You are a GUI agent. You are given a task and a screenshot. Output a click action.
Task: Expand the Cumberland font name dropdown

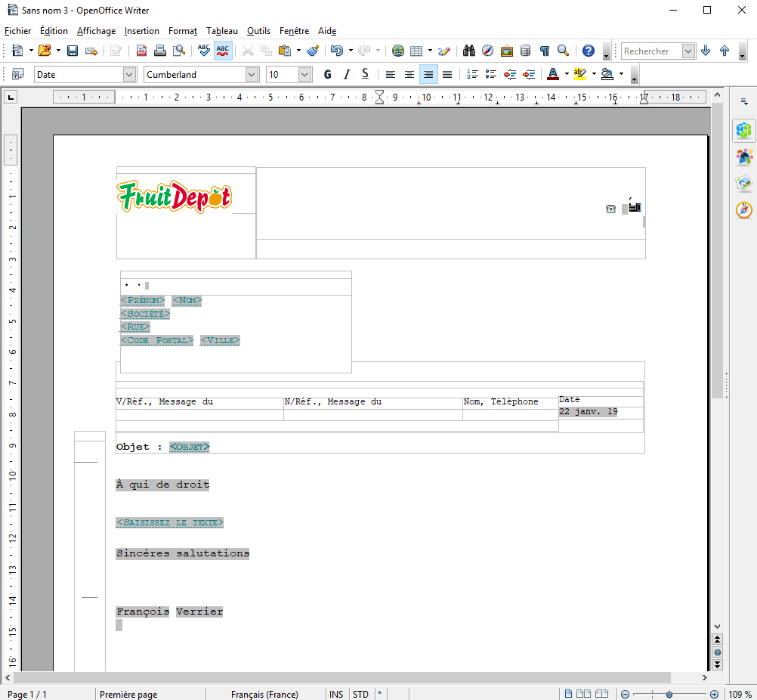[252, 74]
